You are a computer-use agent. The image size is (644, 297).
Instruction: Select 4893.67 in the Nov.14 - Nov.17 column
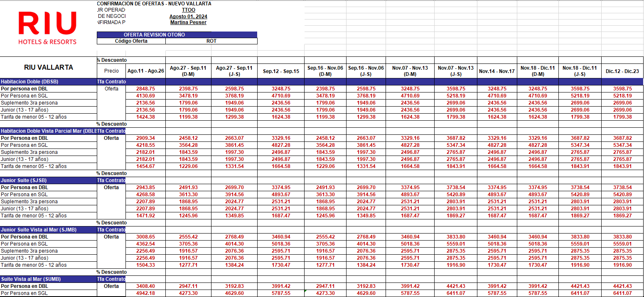(x=497, y=195)
